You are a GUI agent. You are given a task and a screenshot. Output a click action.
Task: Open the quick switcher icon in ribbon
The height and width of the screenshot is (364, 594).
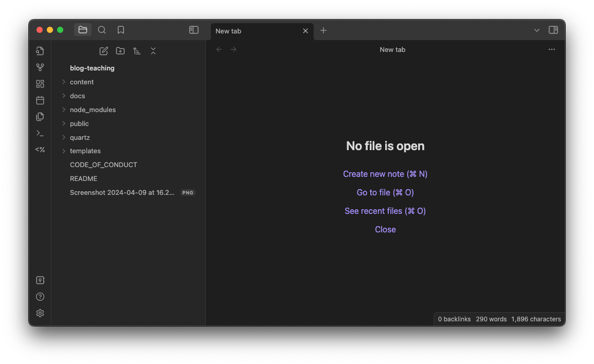40,51
